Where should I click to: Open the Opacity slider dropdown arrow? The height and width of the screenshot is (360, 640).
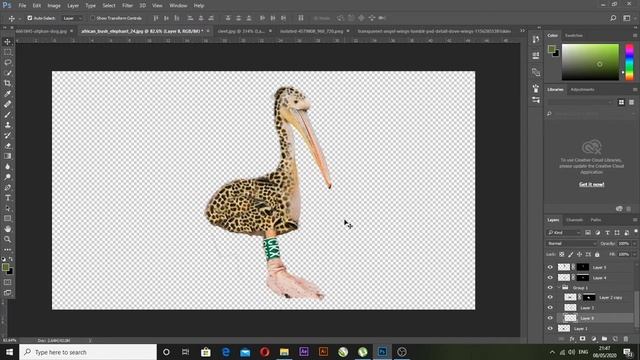tap(634, 243)
